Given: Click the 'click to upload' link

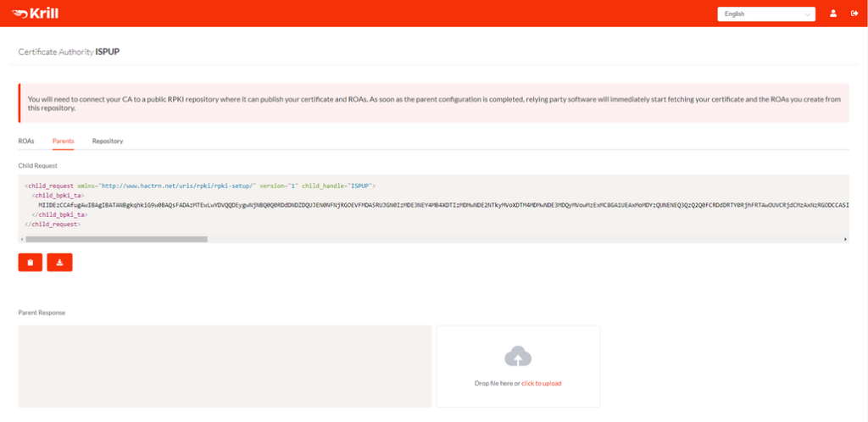Looking at the screenshot, I should (541, 383).
